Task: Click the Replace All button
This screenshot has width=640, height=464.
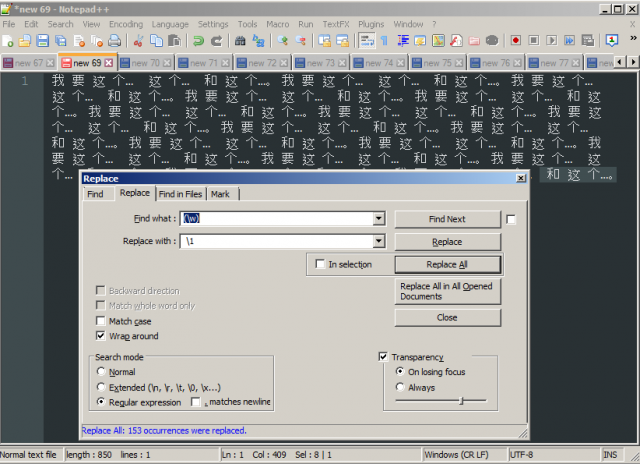Action: [447, 265]
